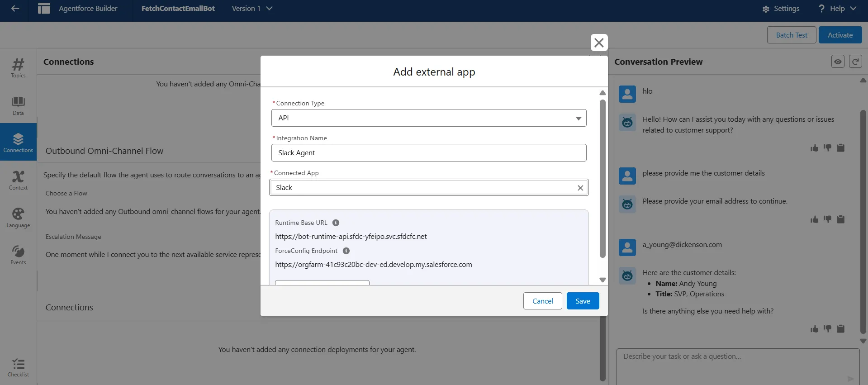Click the ForceConfig Endpoint info icon
Image resolution: width=868 pixels, height=385 pixels.
[x=346, y=251]
